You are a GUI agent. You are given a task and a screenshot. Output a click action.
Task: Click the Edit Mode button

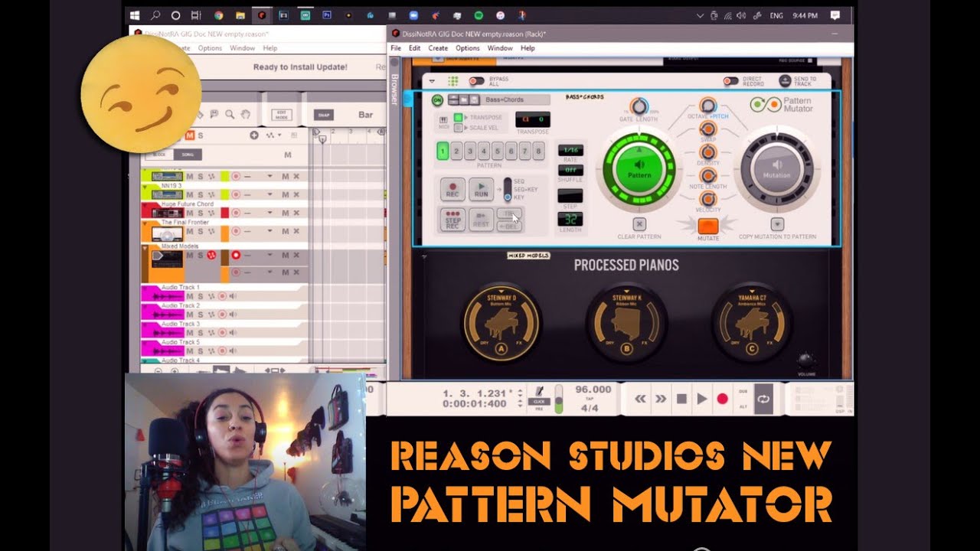281,115
